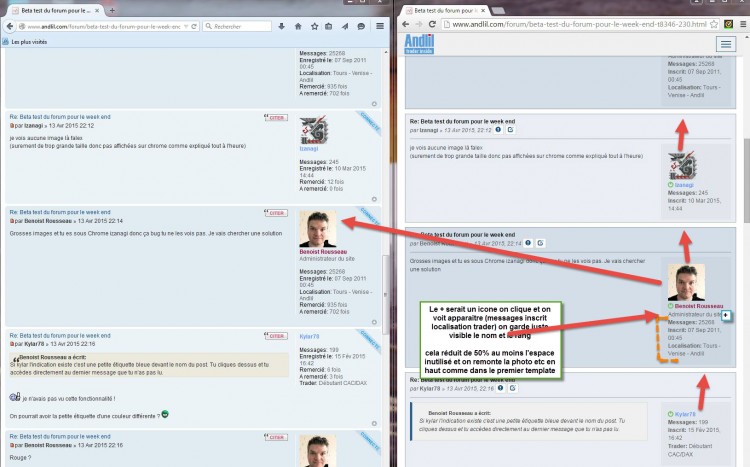Switch to Firefox Beta test du forum tab
This screenshot has width=750, height=467.
(55, 10)
